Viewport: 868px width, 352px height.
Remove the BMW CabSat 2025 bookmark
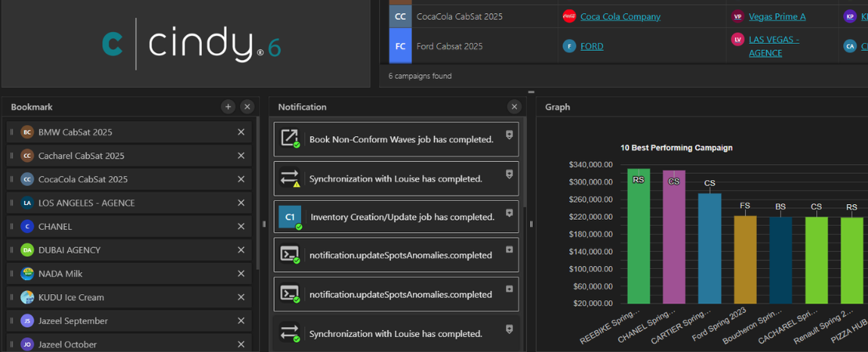(241, 132)
